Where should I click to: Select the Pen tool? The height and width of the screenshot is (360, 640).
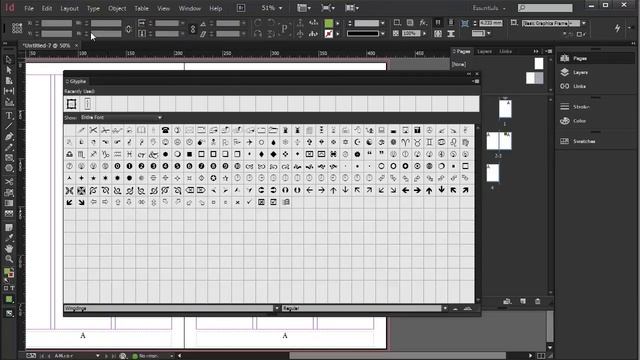click(x=9, y=137)
